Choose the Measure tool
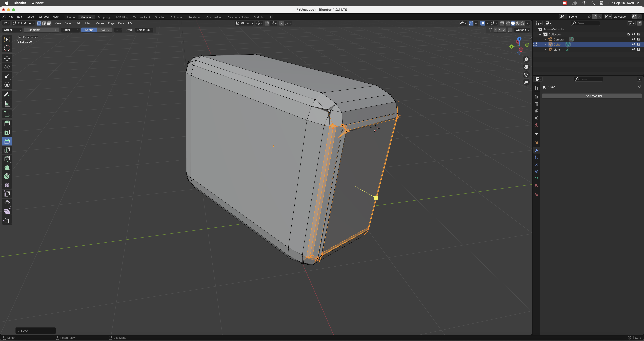 (x=7, y=104)
